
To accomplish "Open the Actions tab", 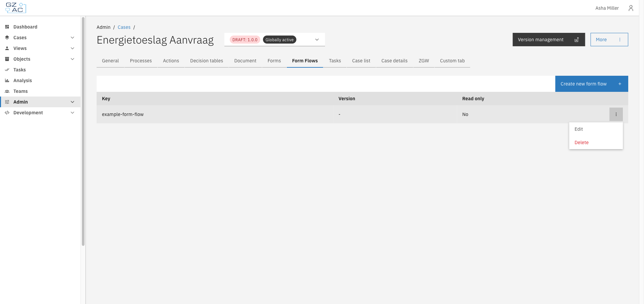I will pos(171,61).
